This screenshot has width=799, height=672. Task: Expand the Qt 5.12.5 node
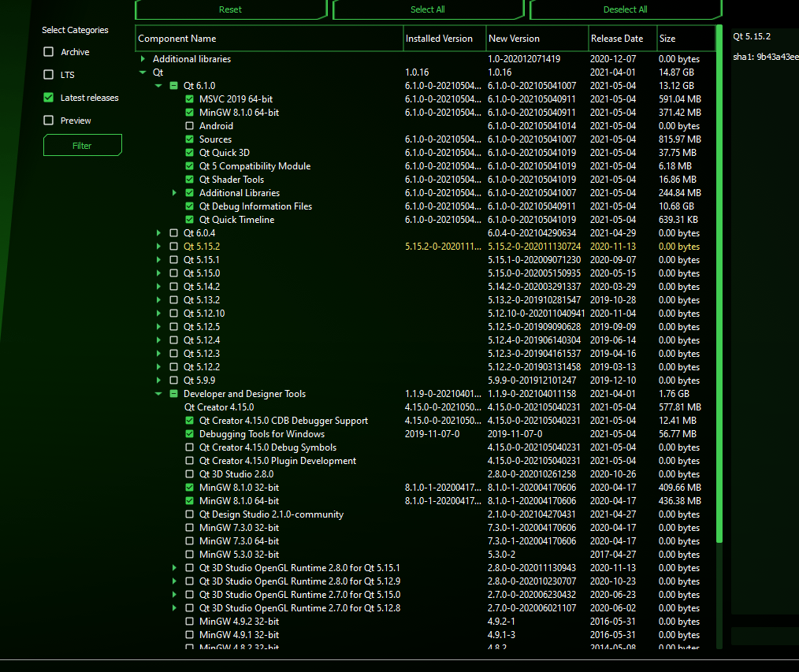click(x=158, y=327)
